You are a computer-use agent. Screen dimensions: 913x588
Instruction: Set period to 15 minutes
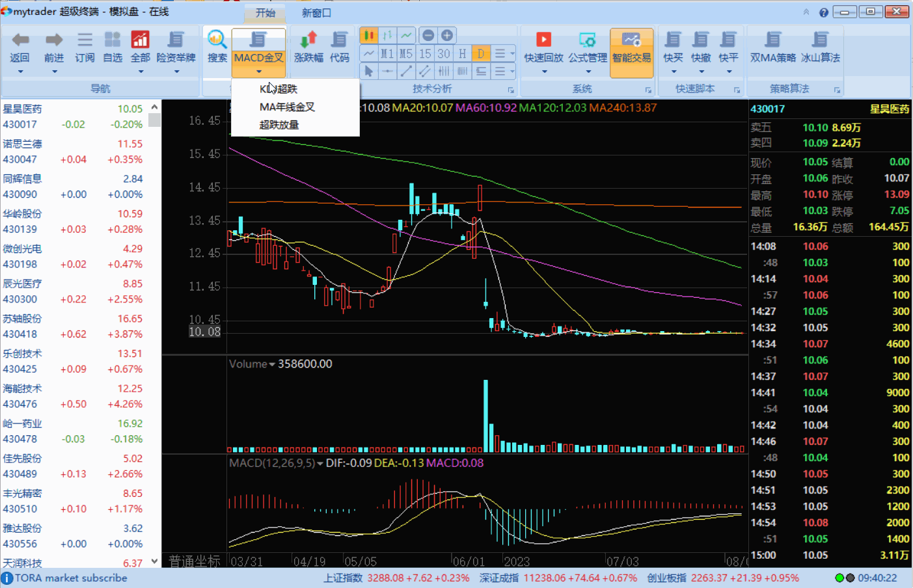425,53
